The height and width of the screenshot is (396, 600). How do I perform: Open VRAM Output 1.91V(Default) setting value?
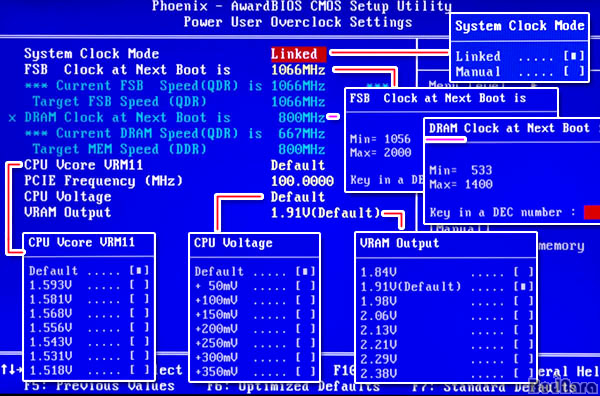[326, 213]
